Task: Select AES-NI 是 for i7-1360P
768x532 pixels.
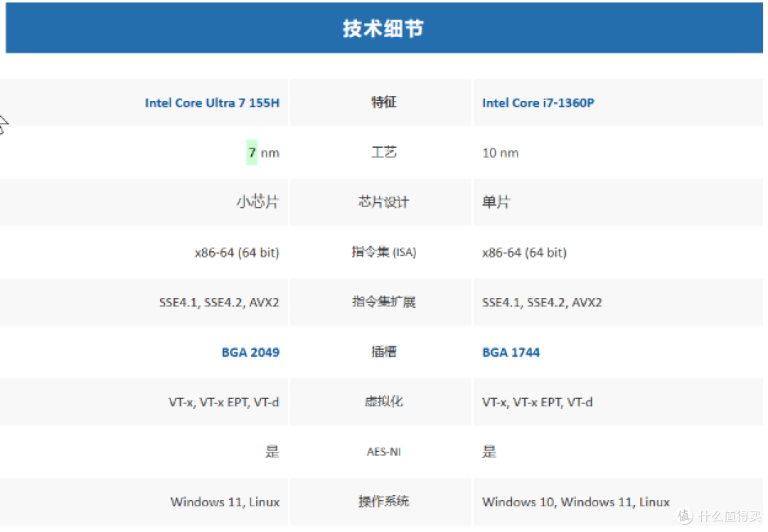Action: click(489, 452)
